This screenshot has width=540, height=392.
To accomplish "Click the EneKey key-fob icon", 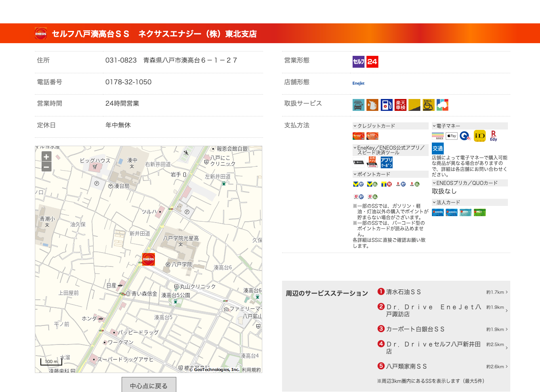I will click(359, 162).
